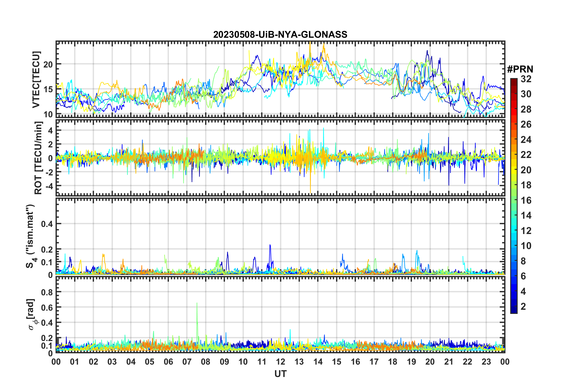
Task: Click VTEC axis tick label 20
Action: pyautogui.click(x=48, y=64)
